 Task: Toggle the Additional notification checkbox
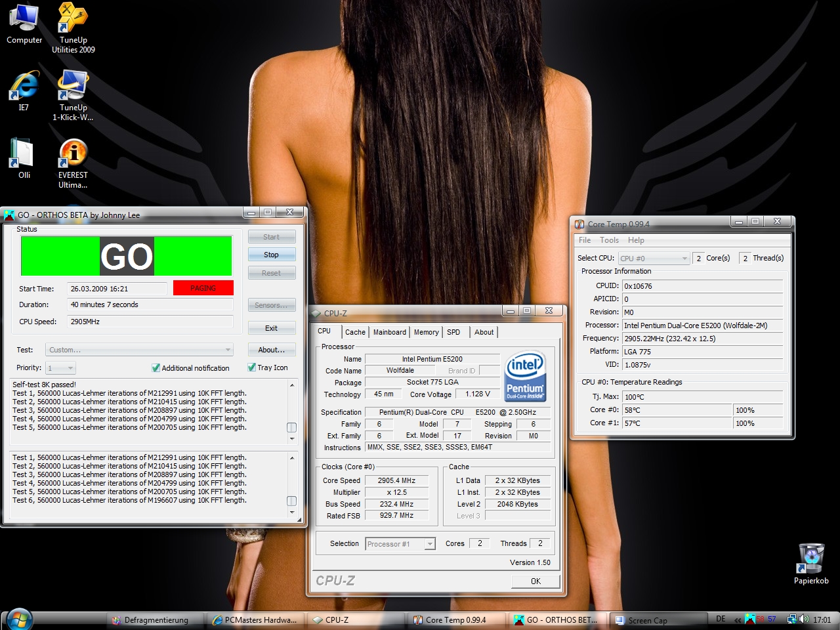(156, 368)
